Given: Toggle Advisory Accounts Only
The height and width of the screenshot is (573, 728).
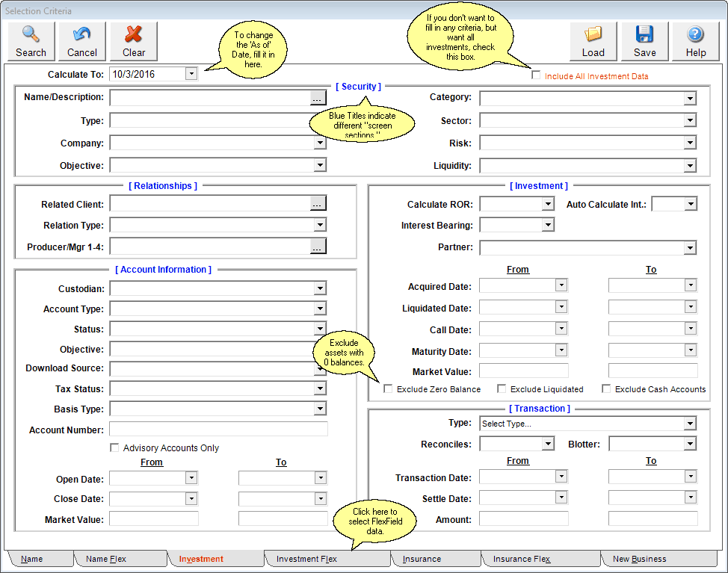Looking at the screenshot, I should pos(114,447).
